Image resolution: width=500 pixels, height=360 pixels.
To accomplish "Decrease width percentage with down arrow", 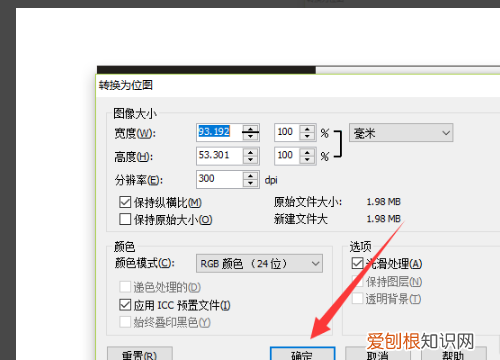I will (307, 136).
